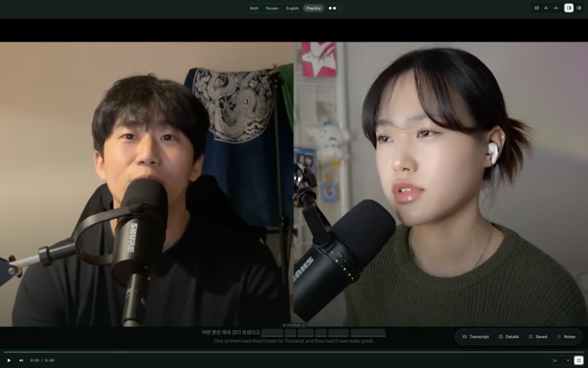Screen dimensions: 588x368
Task: Click the SPEAKER label above subtitles
Action: pyautogui.click(x=294, y=325)
